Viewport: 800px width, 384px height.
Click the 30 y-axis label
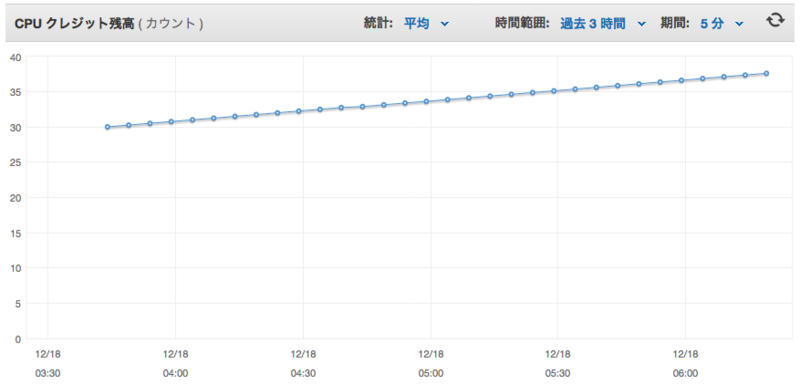15,127
